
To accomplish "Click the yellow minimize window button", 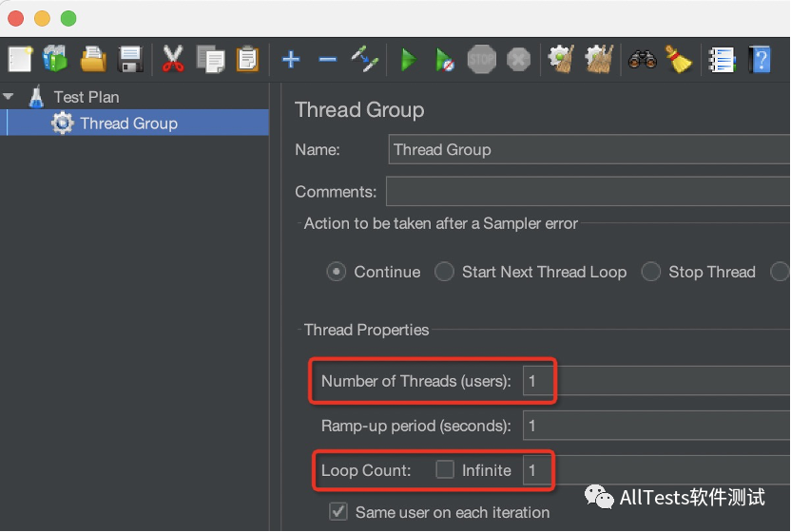I will (43, 18).
